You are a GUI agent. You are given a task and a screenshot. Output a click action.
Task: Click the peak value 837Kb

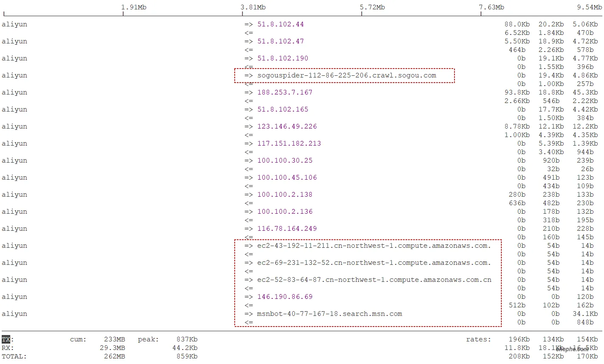187,339
